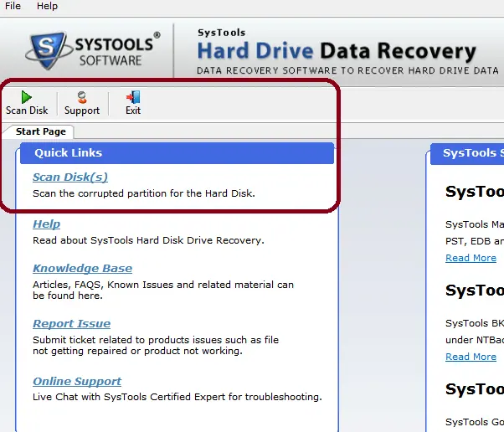Open the Help quick link
Viewport: 504px width, 432px height.
coord(47,224)
